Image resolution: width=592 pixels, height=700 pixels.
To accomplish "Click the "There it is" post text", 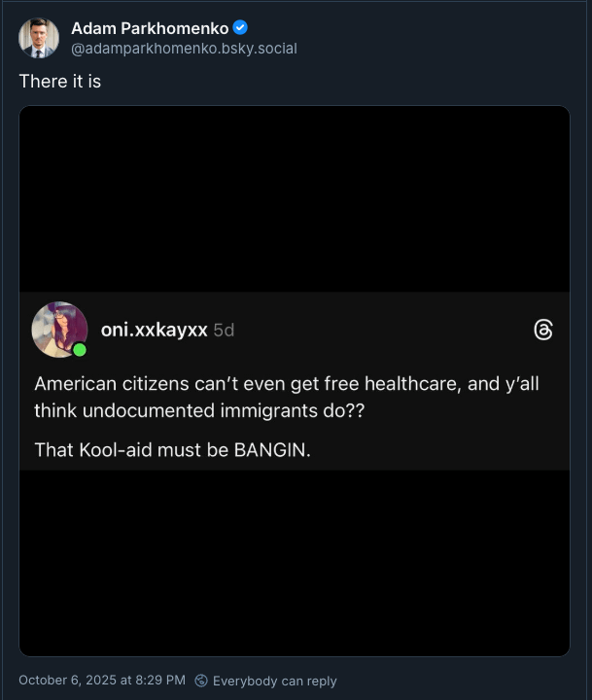I will point(60,82).
